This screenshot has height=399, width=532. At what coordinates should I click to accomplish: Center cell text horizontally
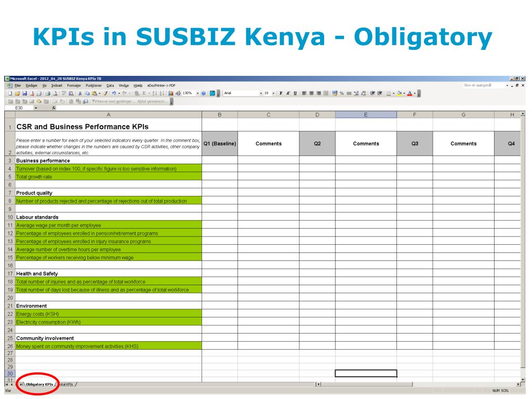[312, 93]
